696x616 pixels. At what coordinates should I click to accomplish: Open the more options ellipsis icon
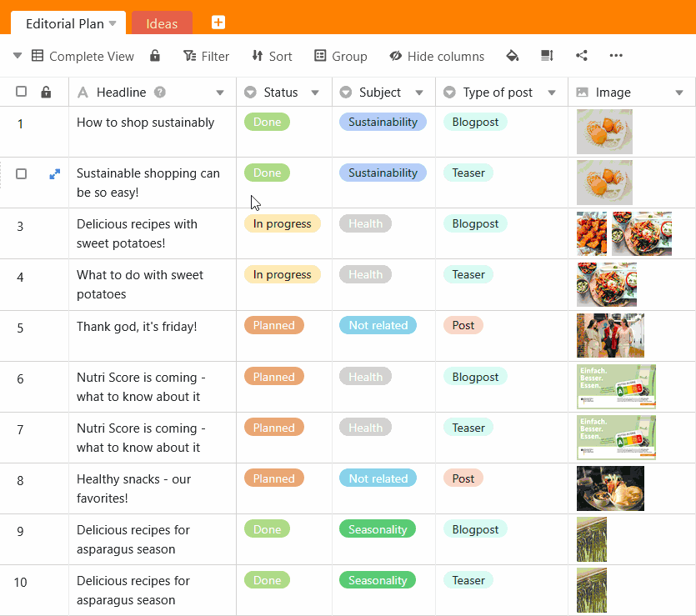pyautogui.click(x=615, y=56)
